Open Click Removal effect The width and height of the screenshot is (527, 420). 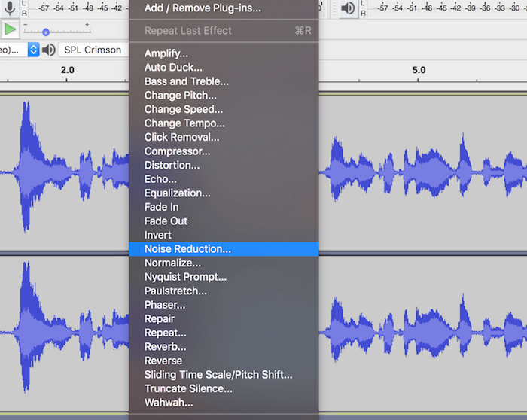click(x=224, y=137)
